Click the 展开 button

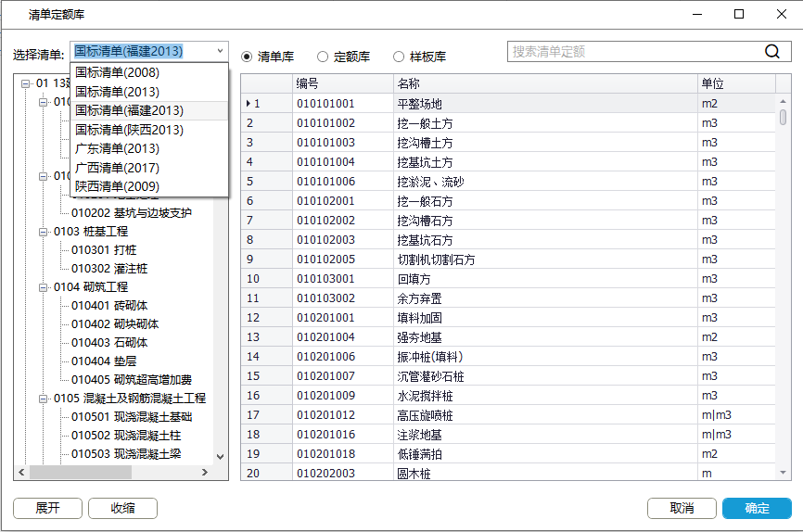coord(47,509)
